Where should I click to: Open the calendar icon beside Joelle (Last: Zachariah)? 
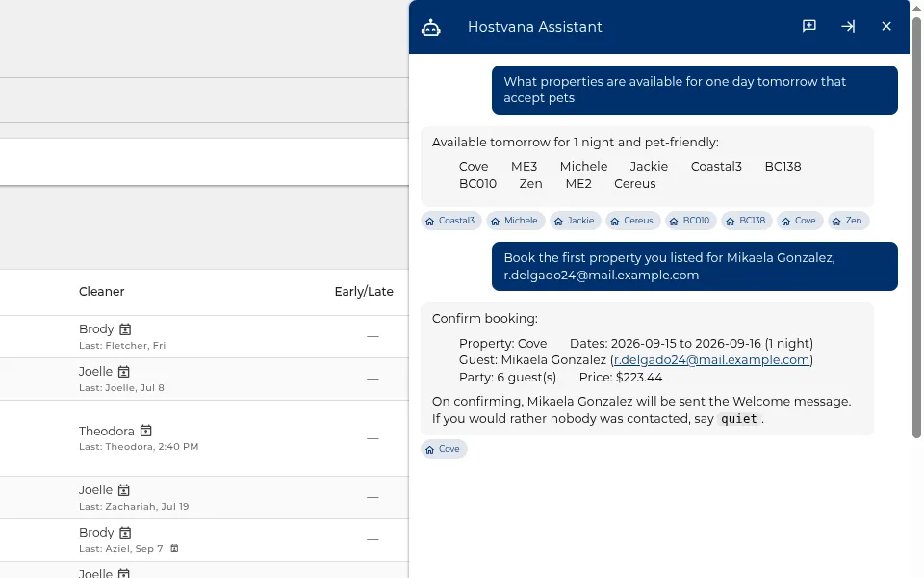click(x=124, y=490)
